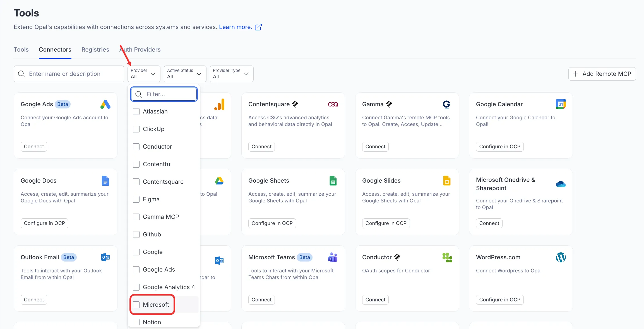Connect the Gamma connector
This screenshot has width=644, height=329.
pyautogui.click(x=375, y=147)
